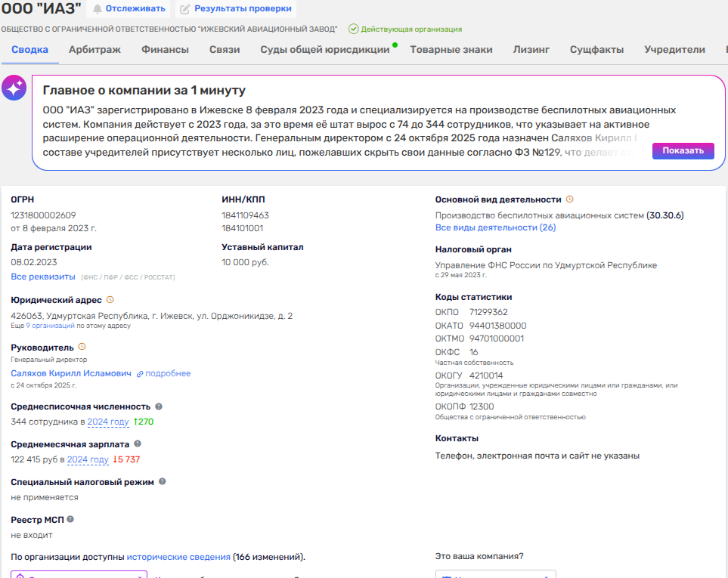Open the Все реквизиты link
Viewport: 728px width, 578px height.
43,277
